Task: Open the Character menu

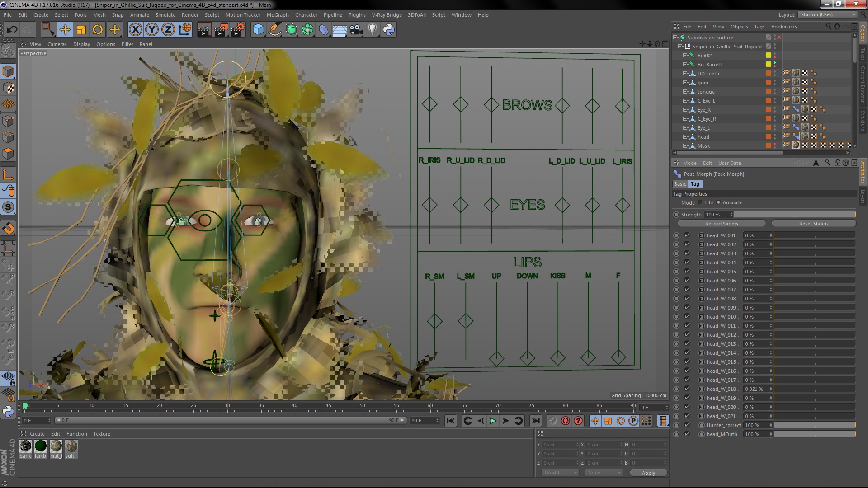Action: tap(306, 15)
